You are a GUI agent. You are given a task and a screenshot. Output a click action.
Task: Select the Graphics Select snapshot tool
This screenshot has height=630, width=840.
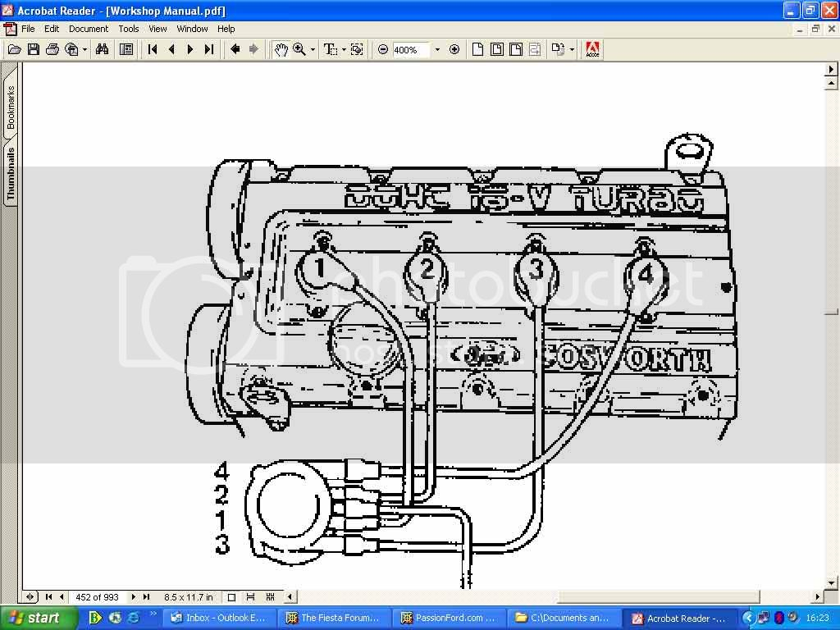coord(357,49)
